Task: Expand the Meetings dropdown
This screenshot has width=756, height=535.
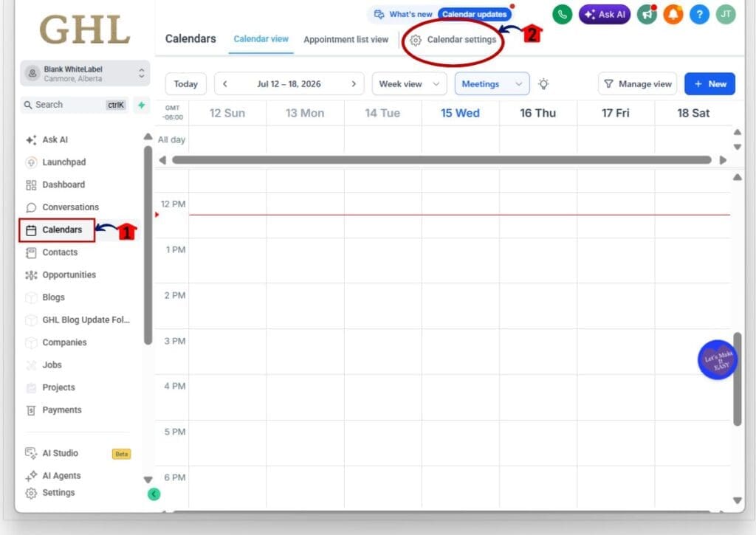Action: [x=492, y=84]
